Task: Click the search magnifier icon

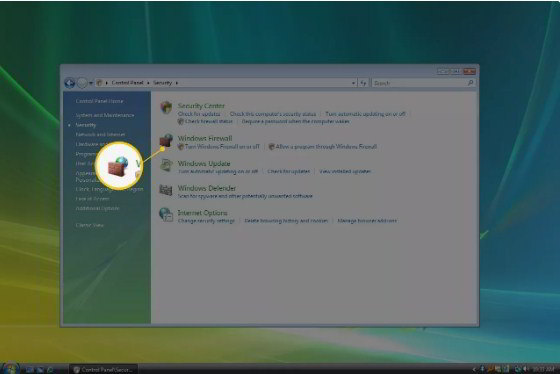Action: (470, 83)
